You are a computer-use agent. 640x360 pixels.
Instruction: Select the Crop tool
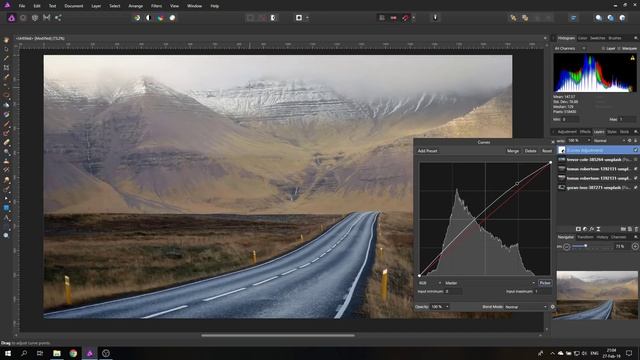(6, 68)
